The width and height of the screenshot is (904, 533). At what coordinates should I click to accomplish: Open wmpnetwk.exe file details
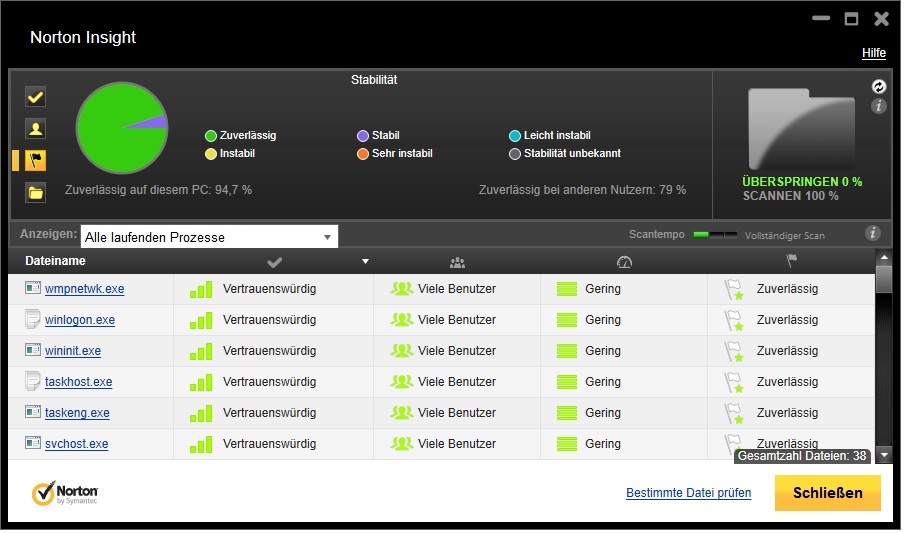pyautogui.click(x=85, y=290)
